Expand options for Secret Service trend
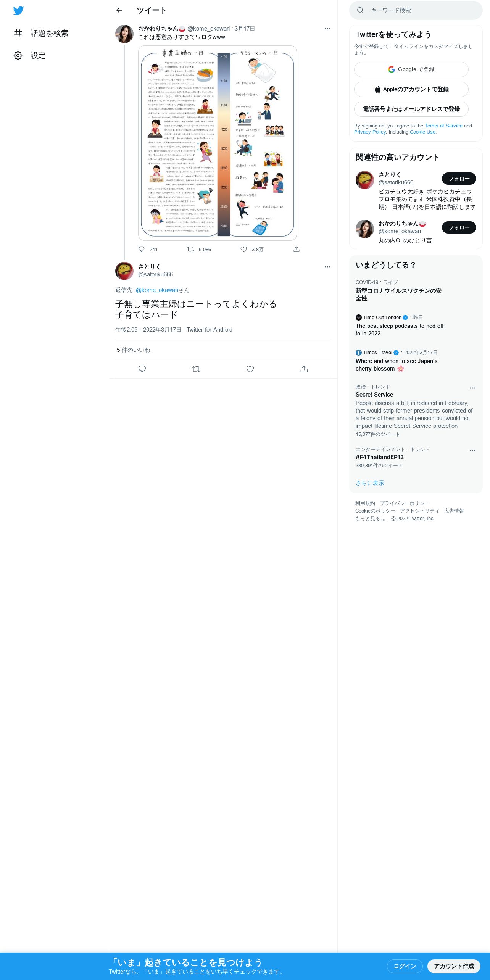This screenshot has height=980, width=490. pyautogui.click(x=472, y=388)
